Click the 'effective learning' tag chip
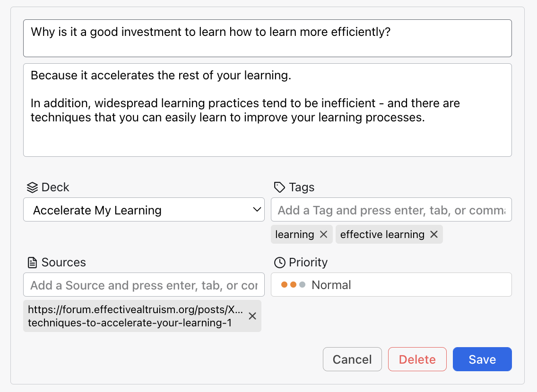537x392 pixels. [382, 235]
